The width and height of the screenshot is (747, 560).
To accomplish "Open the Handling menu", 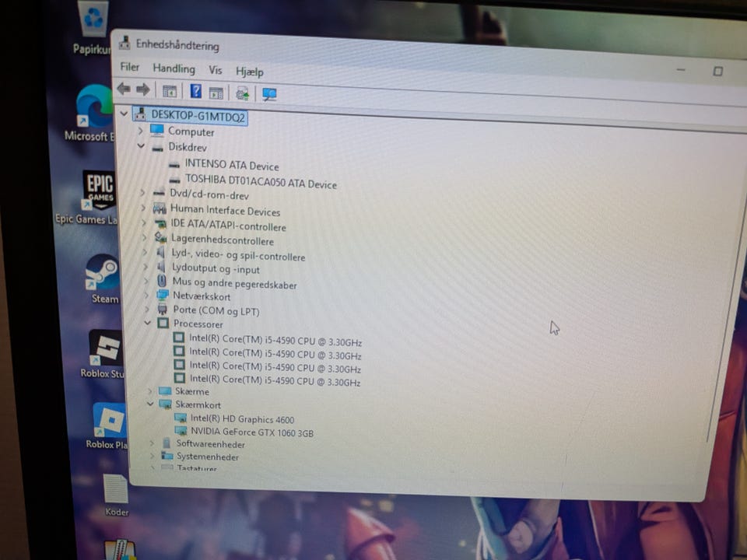I will click(174, 68).
